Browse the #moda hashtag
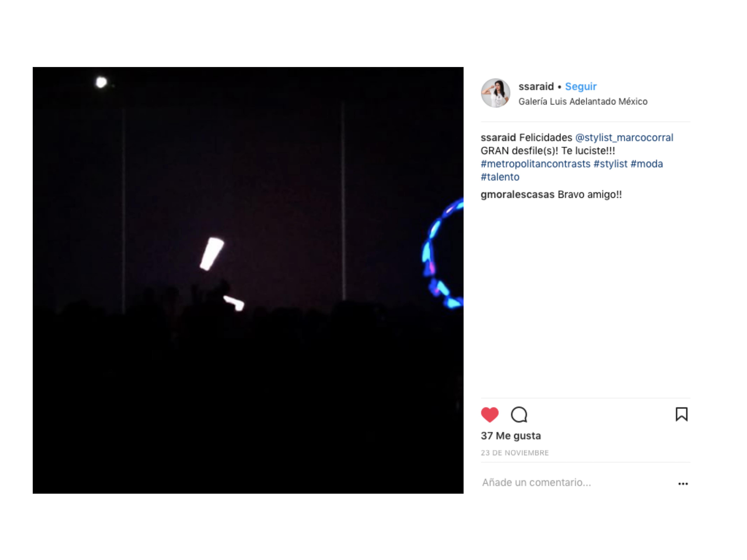The image size is (747, 560). point(646,164)
